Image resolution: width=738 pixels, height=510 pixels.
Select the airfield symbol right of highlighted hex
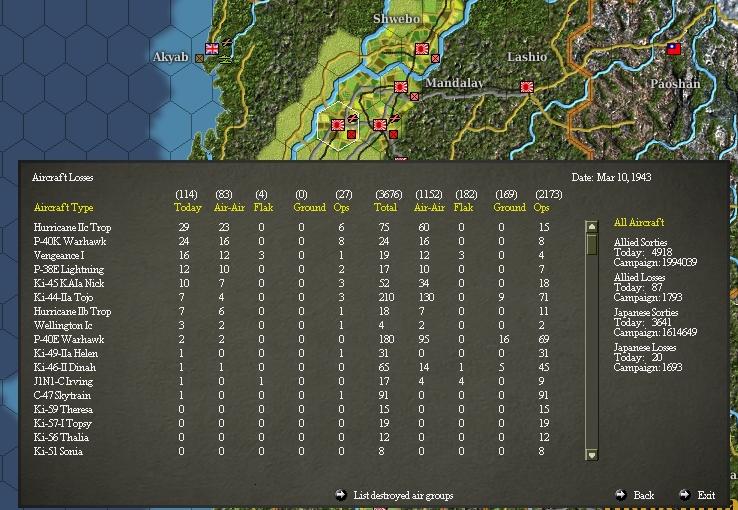click(394, 118)
